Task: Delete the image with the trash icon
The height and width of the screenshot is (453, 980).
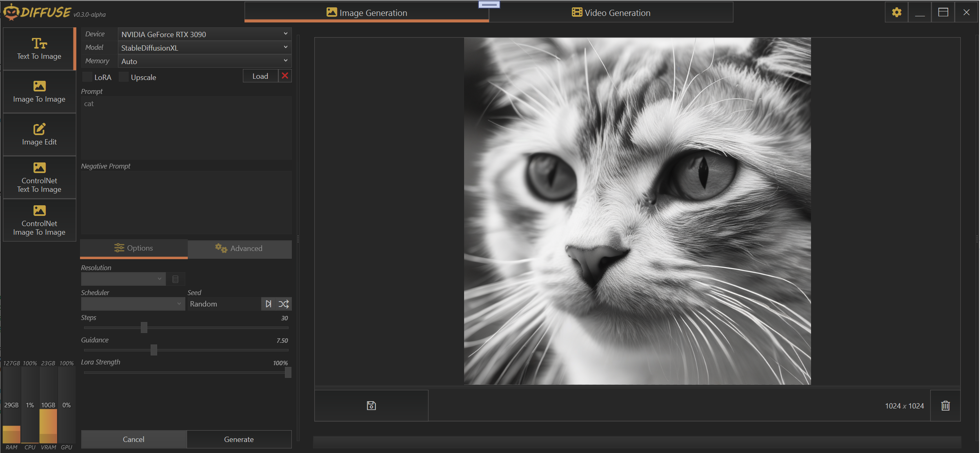Action: 945,405
